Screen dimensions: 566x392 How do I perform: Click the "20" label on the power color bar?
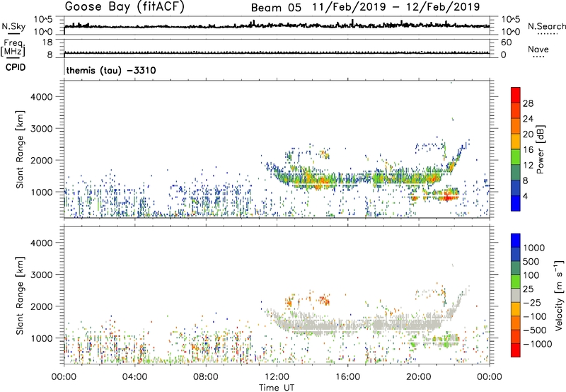point(528,134)
